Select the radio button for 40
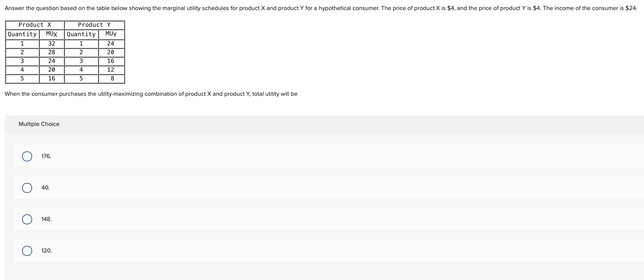Image resolution: width=644 pixels, height=280 pixels. 27,188
